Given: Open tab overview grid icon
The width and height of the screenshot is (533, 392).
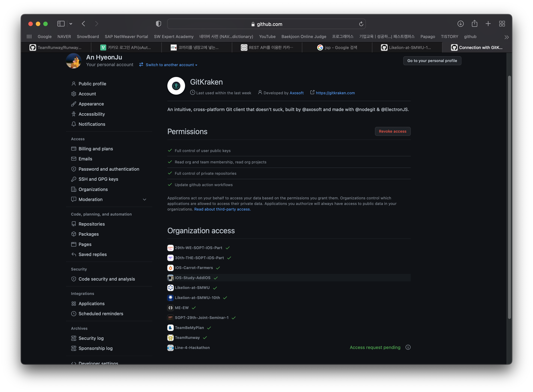Looking at the screenshot, I should pos(502,24).
